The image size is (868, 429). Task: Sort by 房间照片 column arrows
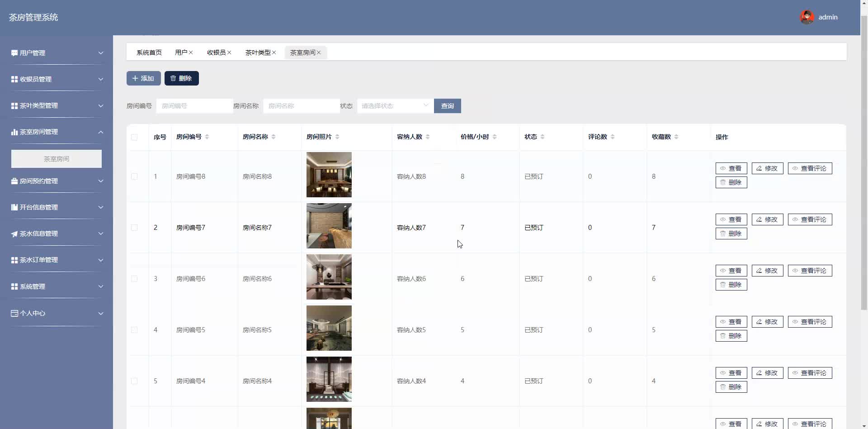click(x=337, y=137)
